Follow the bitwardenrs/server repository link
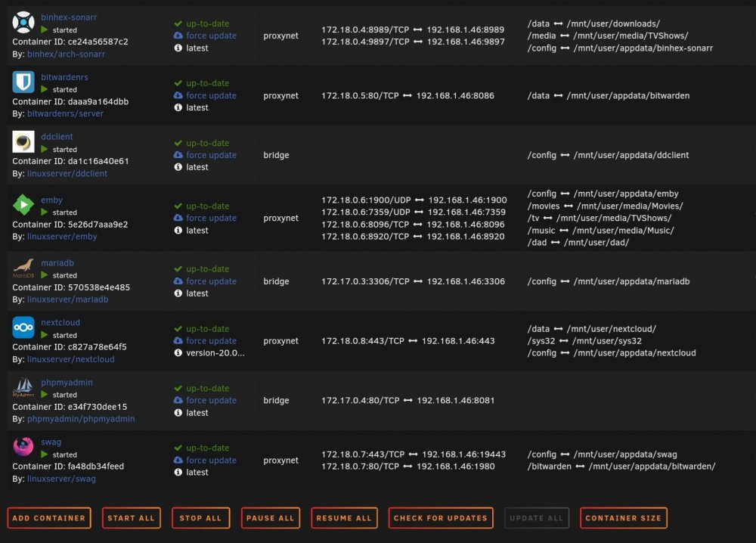This screenshot has width=756, height=543. 65,113
